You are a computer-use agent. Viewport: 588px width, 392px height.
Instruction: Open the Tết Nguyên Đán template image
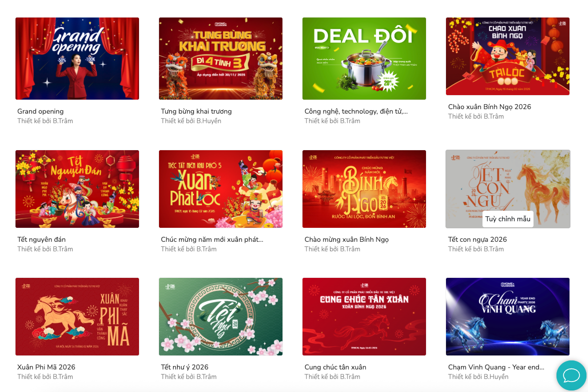pos(77,189)
